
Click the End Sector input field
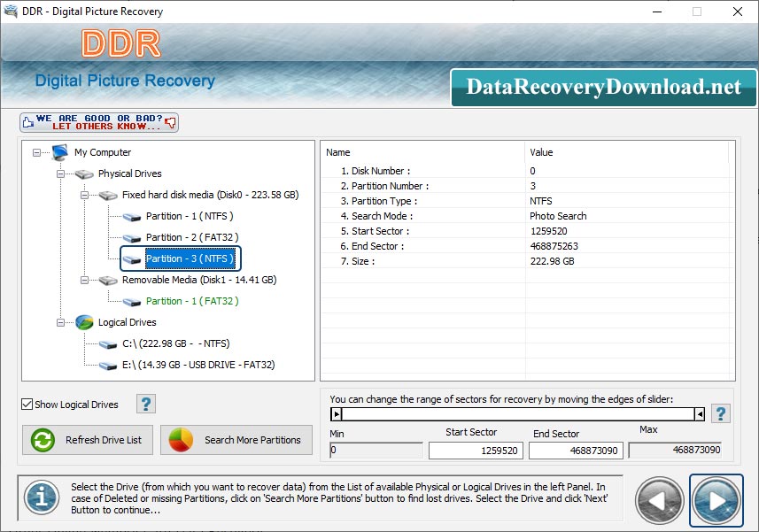click(576, 451)
